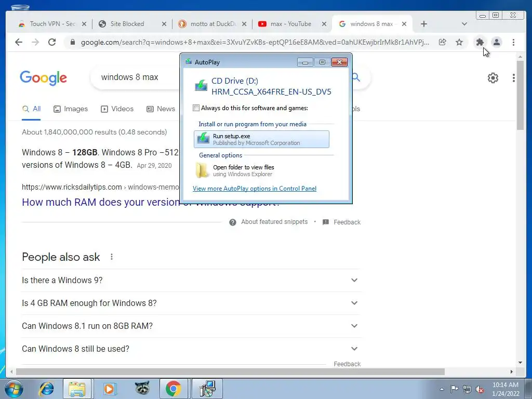Launch Internet Explorer from taskbar
The image size is (532, 399).
[x=46, y=389]
